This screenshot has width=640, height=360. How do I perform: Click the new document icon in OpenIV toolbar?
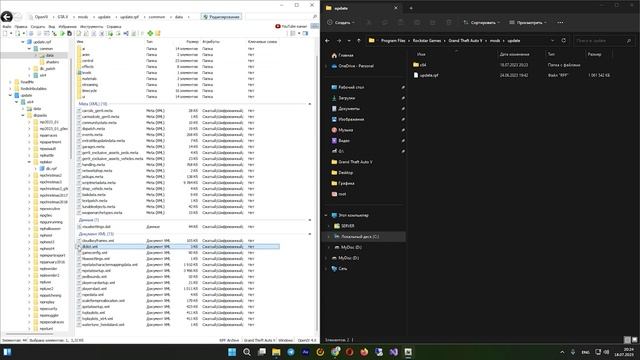point(5,33)
